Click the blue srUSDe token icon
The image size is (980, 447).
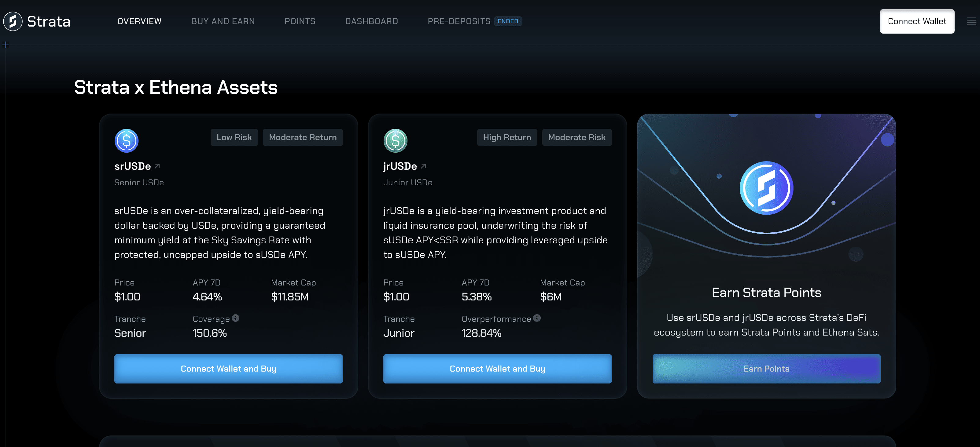(126, 141)
